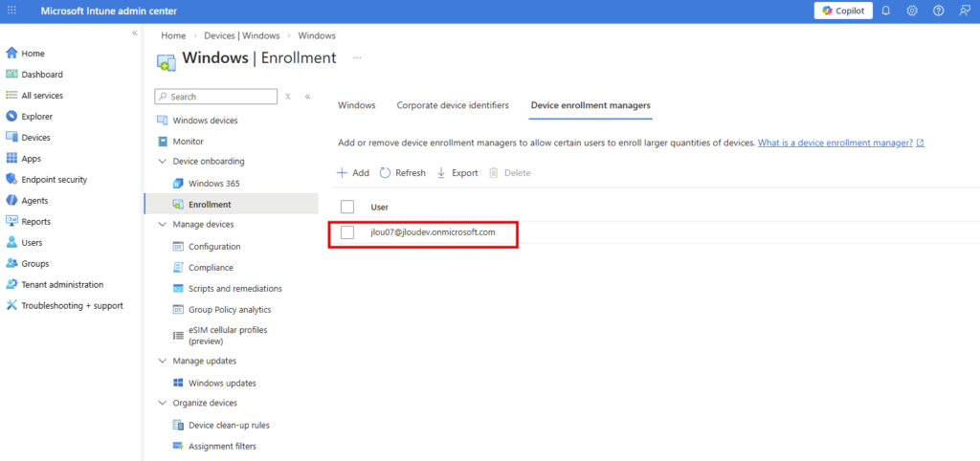Add a device enrollment manager
The image size is (980, 461).
tap(352, 173)
